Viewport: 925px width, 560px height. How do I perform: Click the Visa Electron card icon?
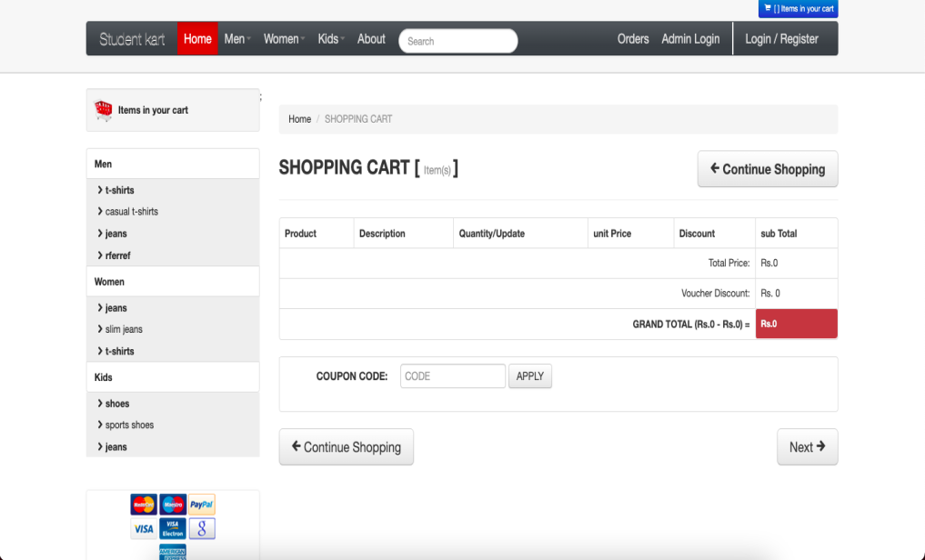tap(172, 528)
